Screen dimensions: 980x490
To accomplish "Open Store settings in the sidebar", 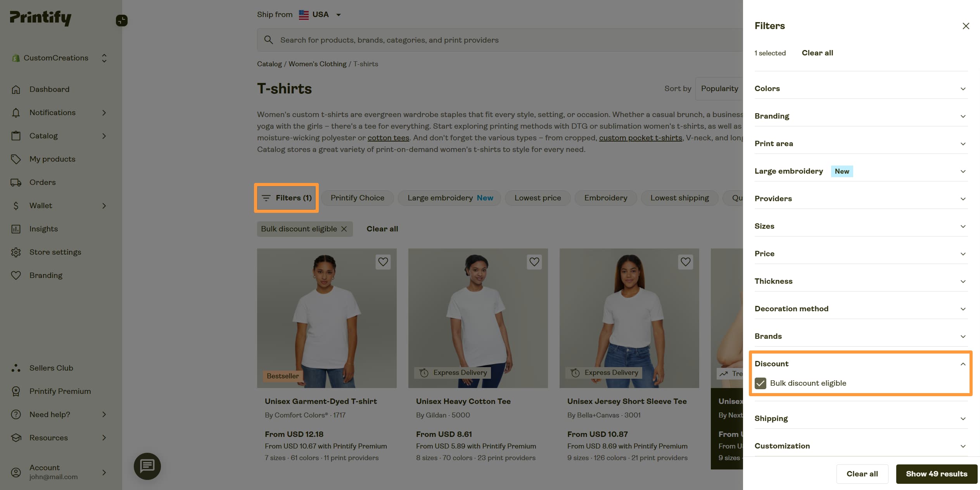I will (55, 252).
